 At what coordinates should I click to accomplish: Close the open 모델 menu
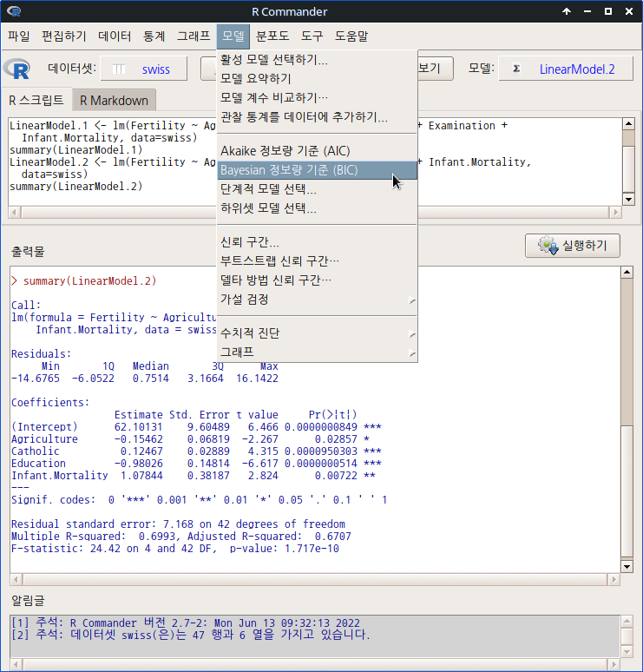tap(233, 36)
